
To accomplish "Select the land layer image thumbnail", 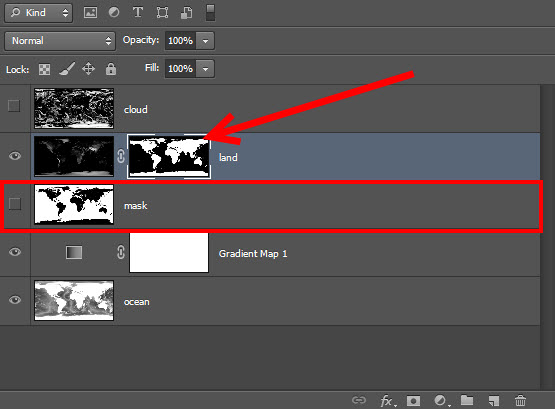I will pyautogui.click(x=74, y=156).
